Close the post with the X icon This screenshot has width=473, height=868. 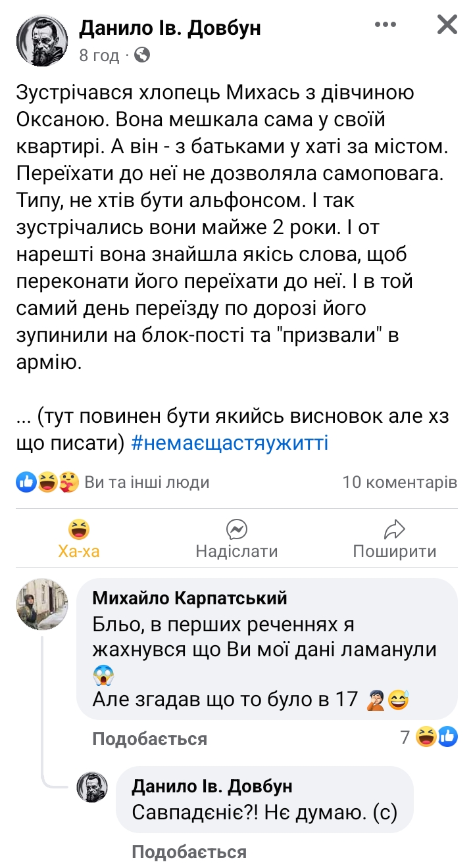tap(447, 25)
